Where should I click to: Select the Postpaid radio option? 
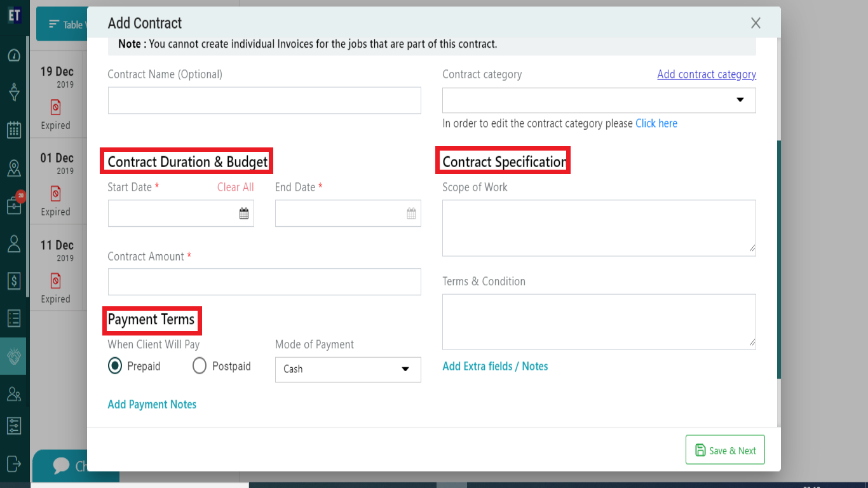click(x=200, y=366)
